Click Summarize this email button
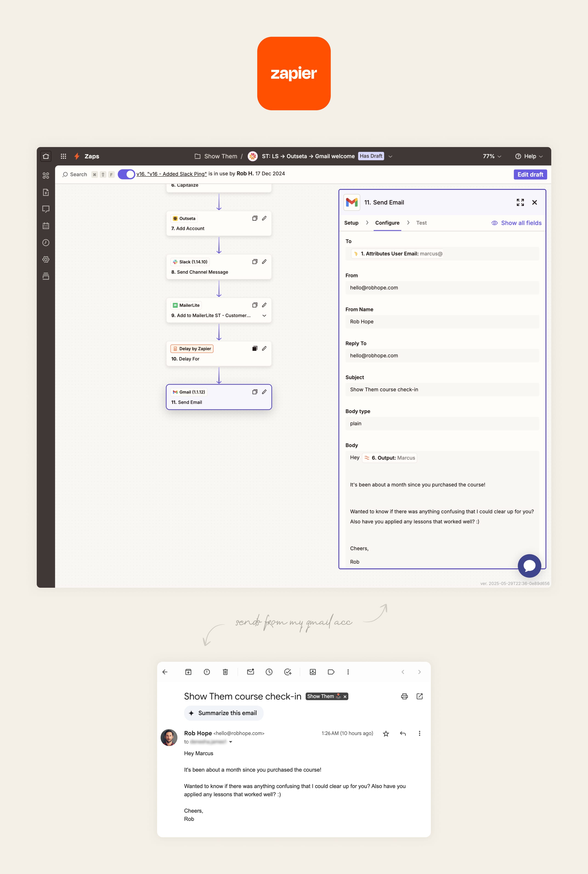 [223, 713]
